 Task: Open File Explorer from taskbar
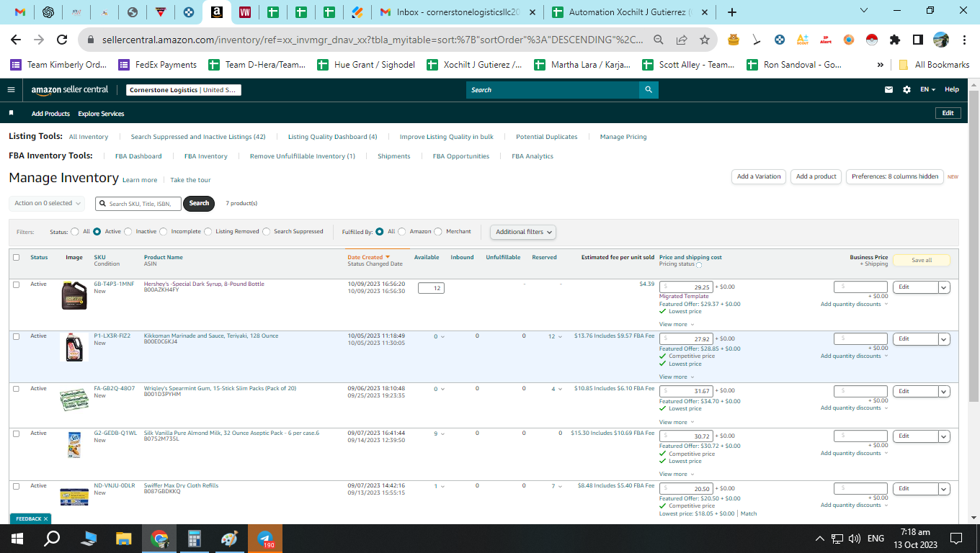click(124, 539)
